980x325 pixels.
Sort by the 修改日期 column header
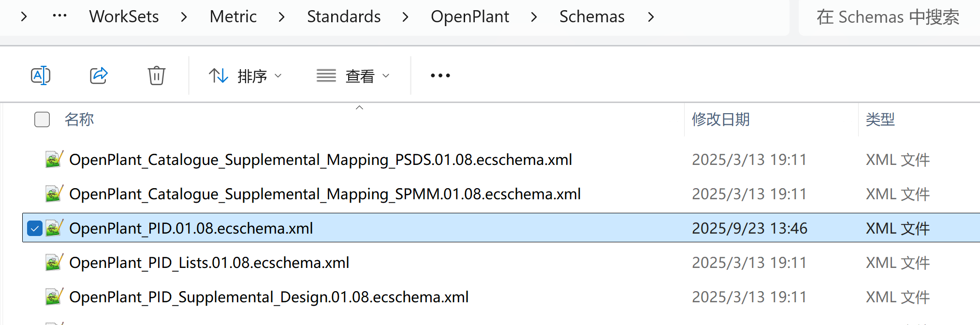(x=720, y=119)
